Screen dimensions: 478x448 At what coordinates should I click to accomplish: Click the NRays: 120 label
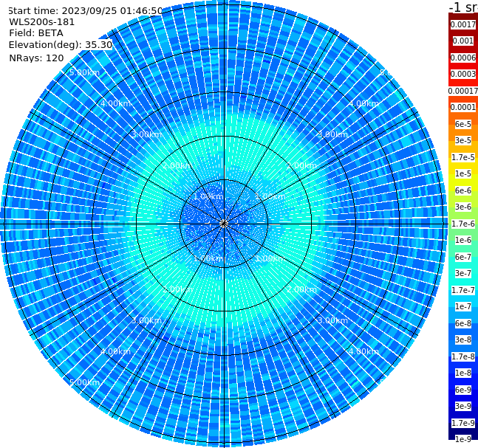(x=36, y=58)
